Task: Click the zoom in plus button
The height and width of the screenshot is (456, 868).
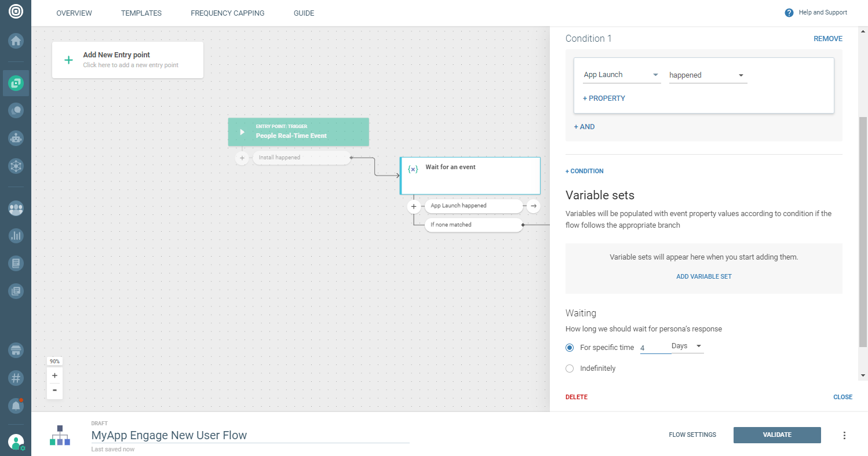Action: tap(54, 375)
